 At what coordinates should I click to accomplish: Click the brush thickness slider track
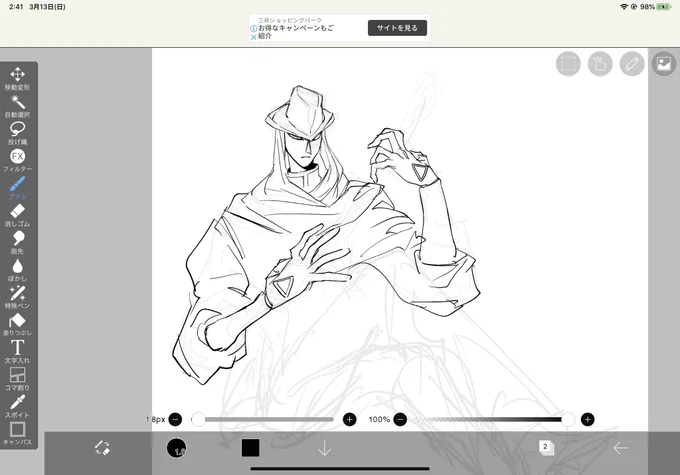265,419
